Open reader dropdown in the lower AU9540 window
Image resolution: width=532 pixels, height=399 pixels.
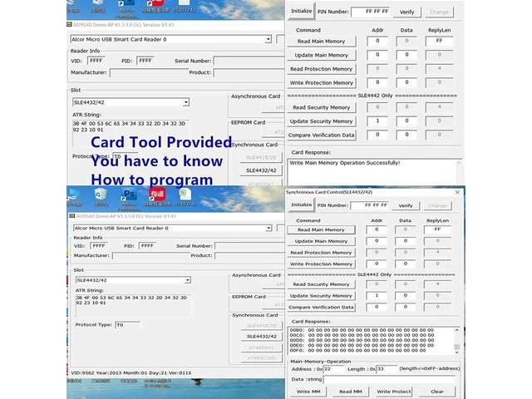pyautogui.click(x=268, y=228)
